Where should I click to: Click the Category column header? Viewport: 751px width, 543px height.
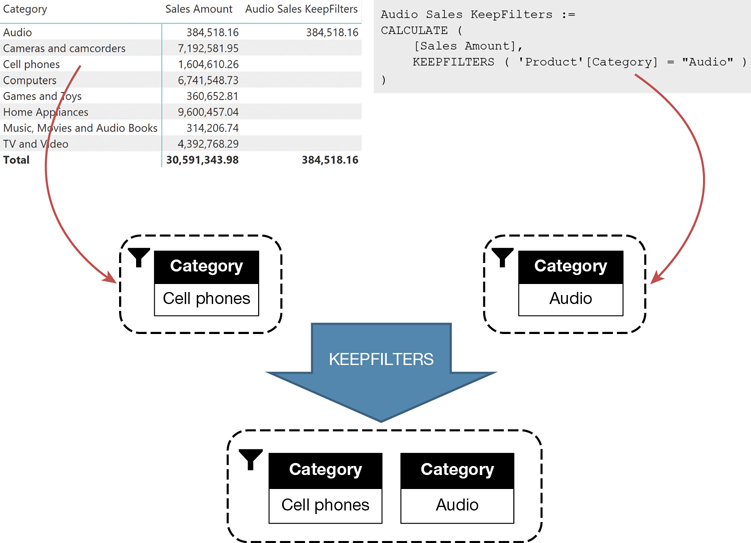pyautogui.click(x=25, y=9)
